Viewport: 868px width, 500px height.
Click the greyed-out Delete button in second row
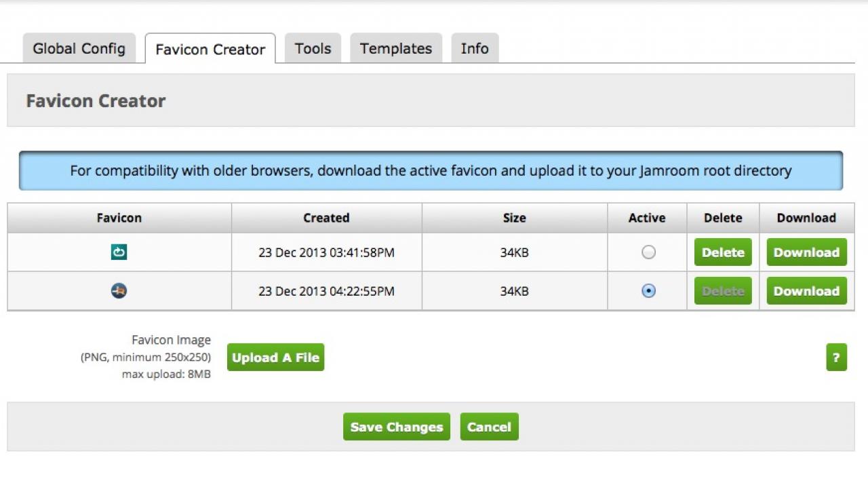(x=723, y=291)
